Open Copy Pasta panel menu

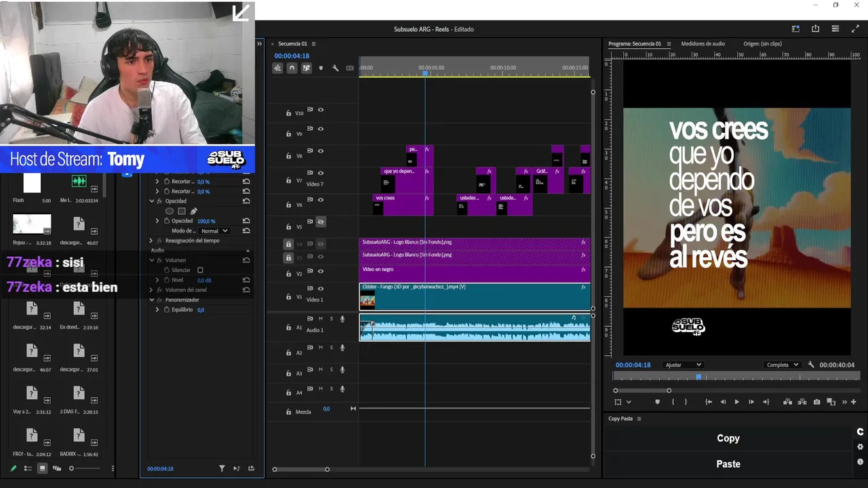click(639, 419)
